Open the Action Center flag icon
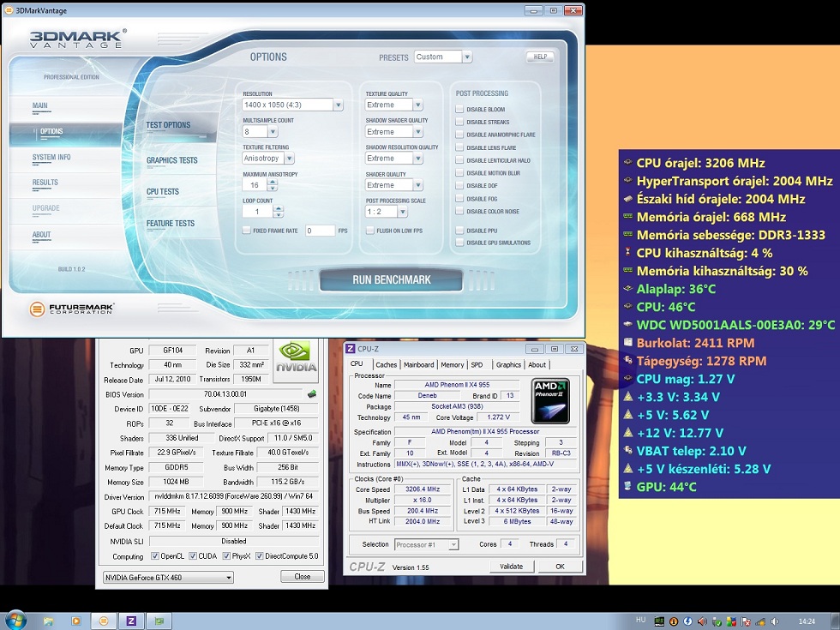Viewport: 840px width, 630px height. click(746, 621)
